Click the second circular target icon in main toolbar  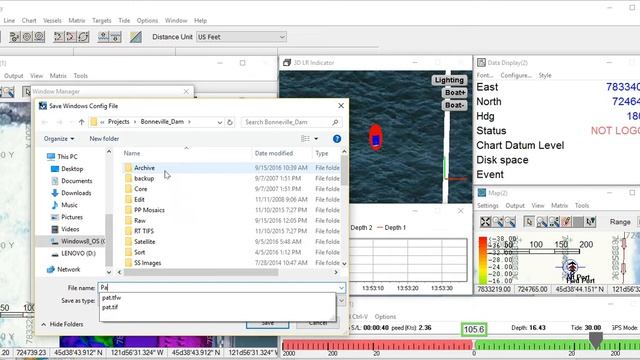[27, 37]
